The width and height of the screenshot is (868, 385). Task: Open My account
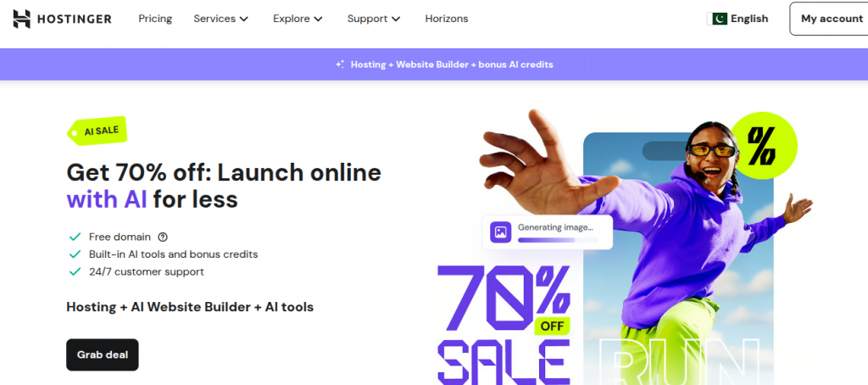point(831,19)
